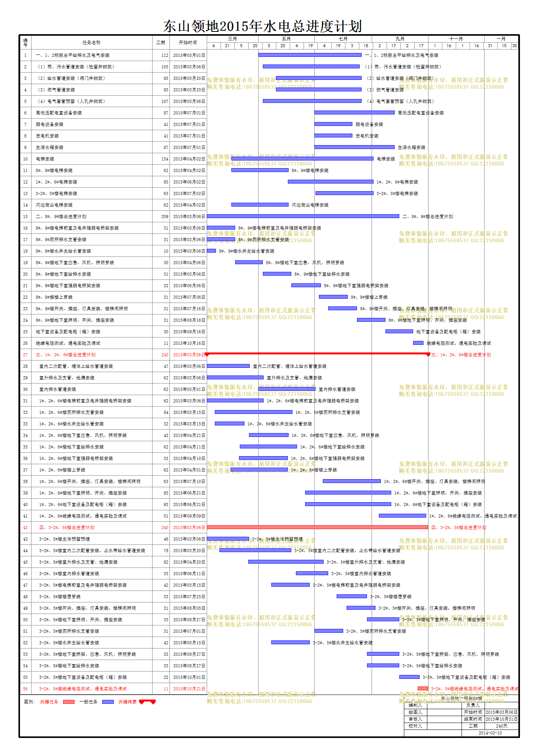Viewport: 538px width, 756px height.
Task: Select the 三月 month header on timeline
Action: [232, 39]
